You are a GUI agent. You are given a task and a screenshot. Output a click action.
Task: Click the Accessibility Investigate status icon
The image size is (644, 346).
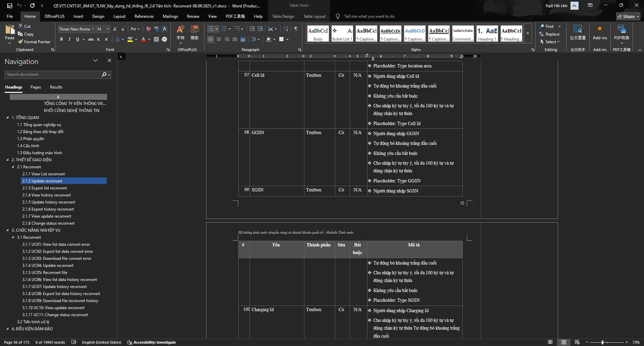130,342
